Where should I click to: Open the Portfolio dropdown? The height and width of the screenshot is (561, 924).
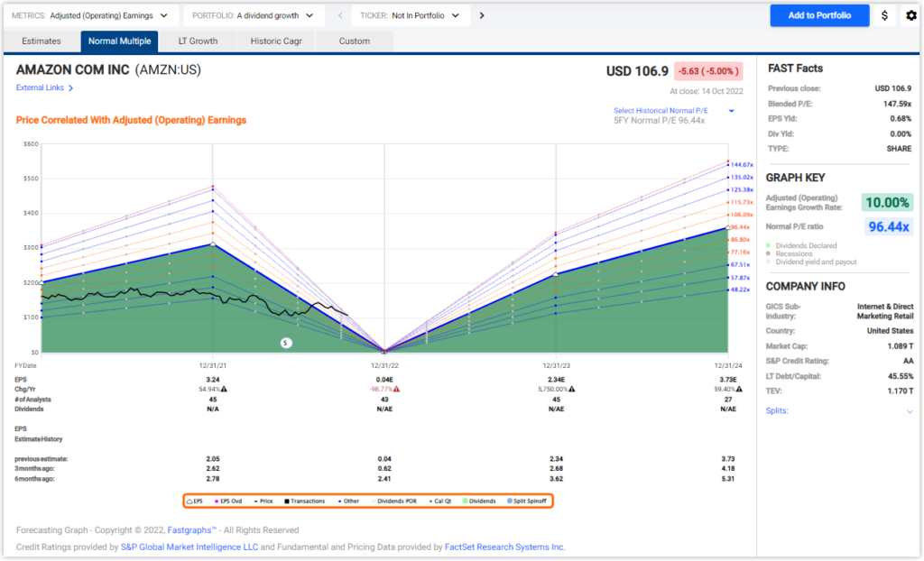(x=254, y=16)
